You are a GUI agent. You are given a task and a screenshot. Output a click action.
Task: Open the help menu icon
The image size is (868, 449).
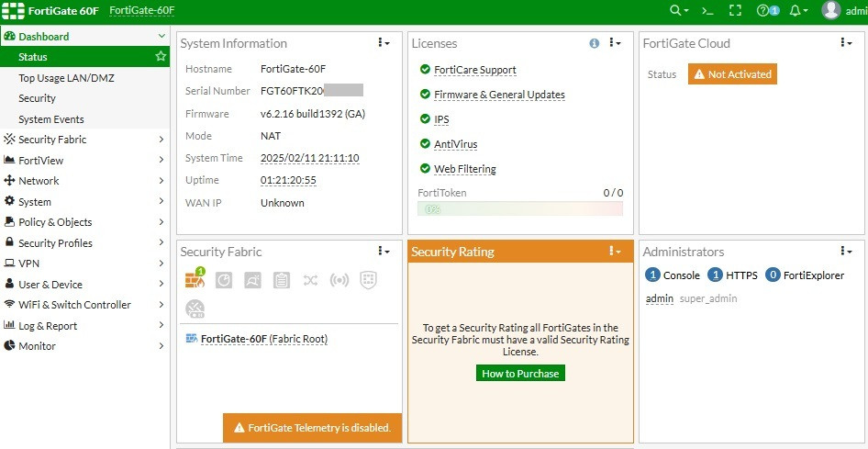click(x=768, y=10)
